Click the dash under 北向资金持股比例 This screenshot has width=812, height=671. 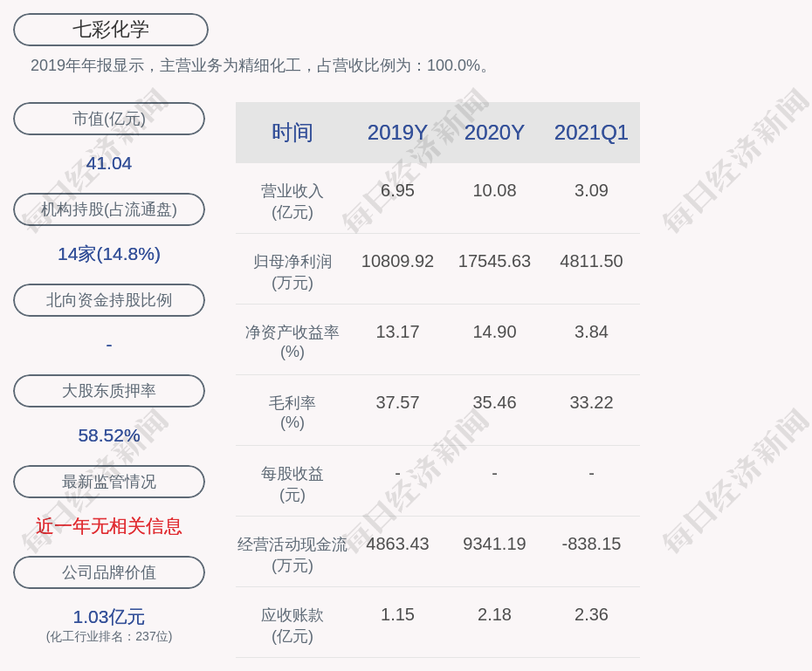(x=109, y=345)
